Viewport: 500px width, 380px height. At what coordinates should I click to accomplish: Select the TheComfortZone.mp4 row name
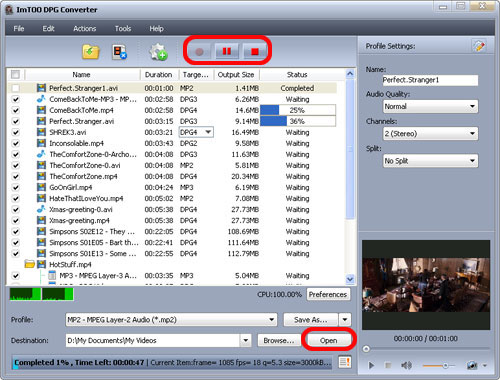83,176
